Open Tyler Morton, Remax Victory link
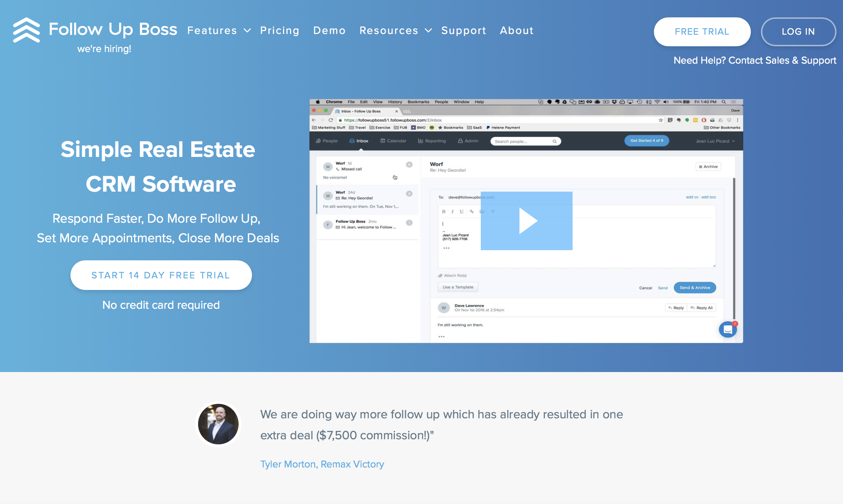843x504 pixels. coord(322,464)
